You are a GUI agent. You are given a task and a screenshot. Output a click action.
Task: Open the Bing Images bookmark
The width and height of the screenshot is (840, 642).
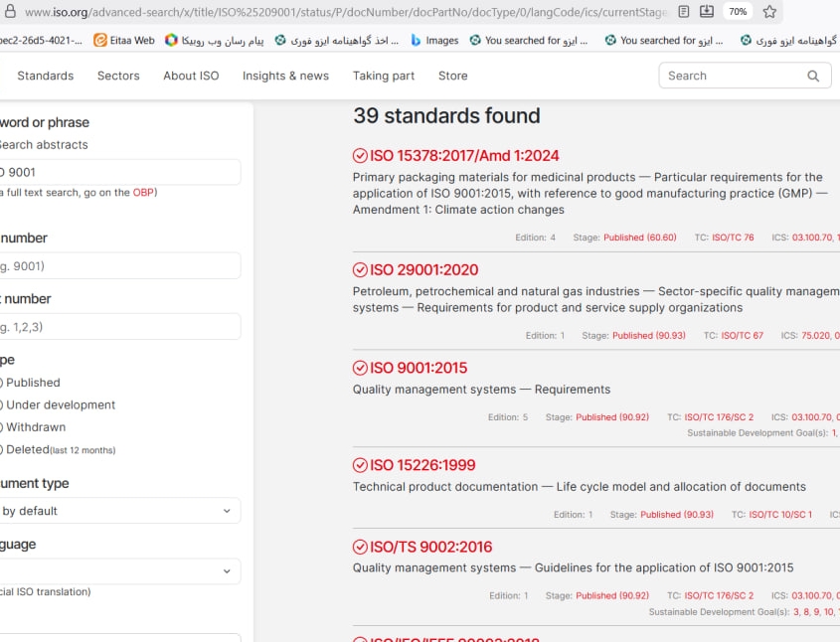pos(434,41)
